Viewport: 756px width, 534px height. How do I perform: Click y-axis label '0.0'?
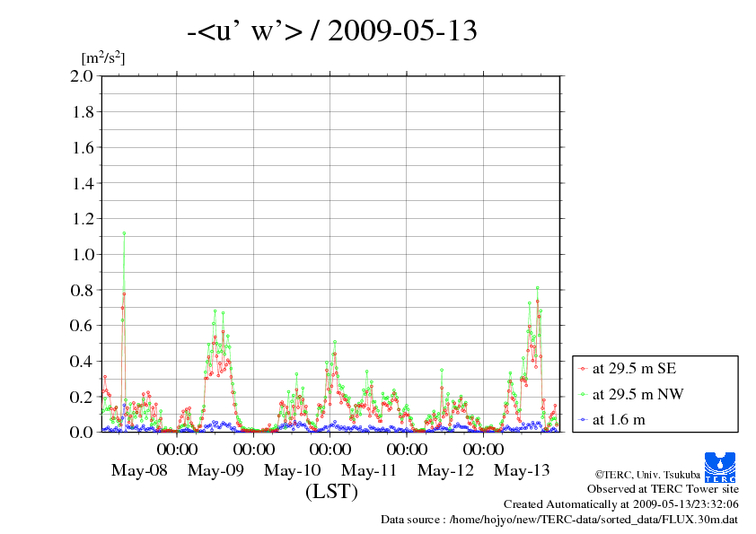click(82, 432)
